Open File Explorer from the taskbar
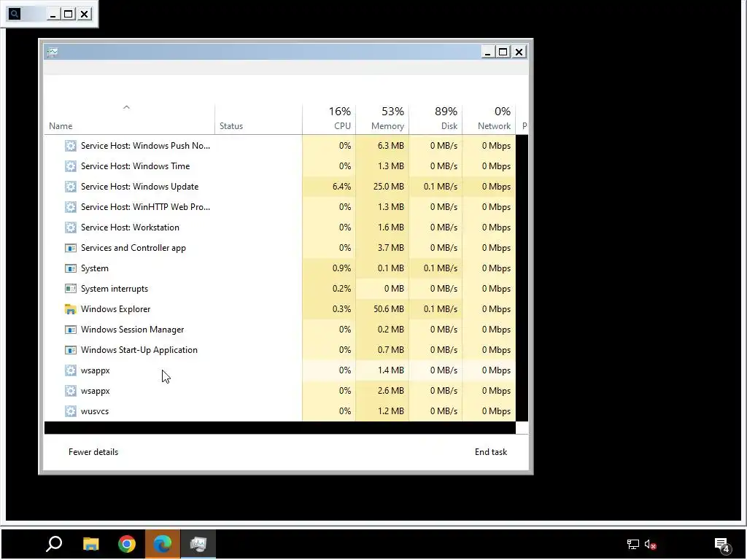This screenshot has height=560, width=747. click(x=90, y=544)
